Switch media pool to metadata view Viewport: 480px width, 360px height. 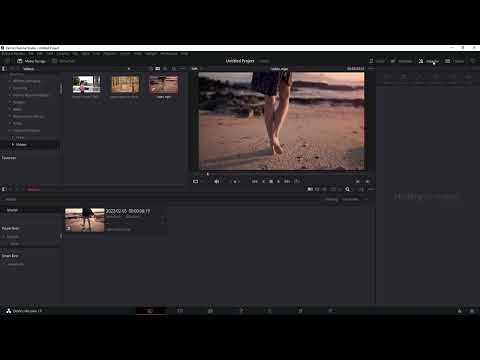310,189
